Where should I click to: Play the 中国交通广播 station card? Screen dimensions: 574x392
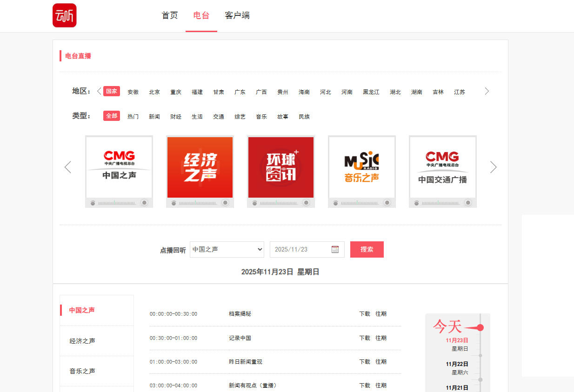click(x=443, y=172)
